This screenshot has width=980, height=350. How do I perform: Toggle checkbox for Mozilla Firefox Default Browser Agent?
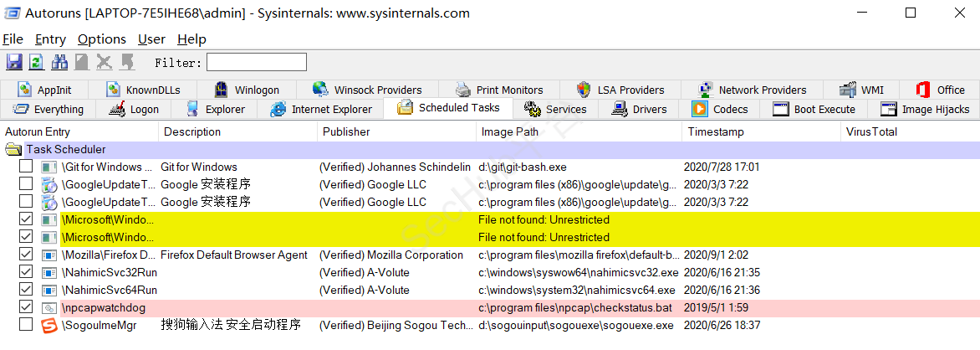[26, 255]
